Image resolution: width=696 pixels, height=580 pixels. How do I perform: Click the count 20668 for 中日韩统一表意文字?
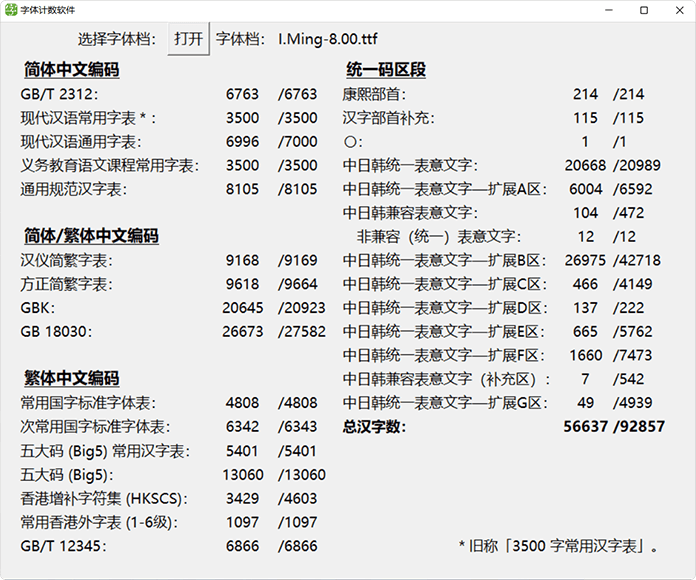click(x=585, y=166)
